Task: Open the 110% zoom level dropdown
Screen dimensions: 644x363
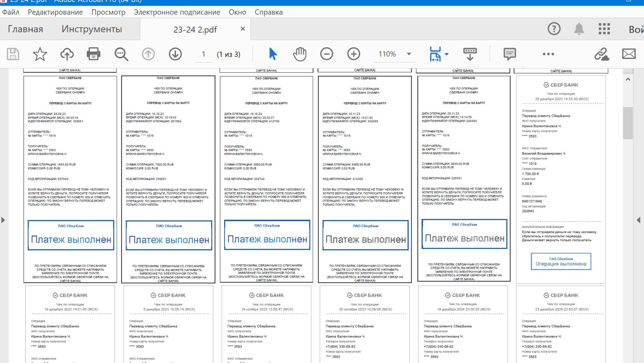Action: coord(409,54)
